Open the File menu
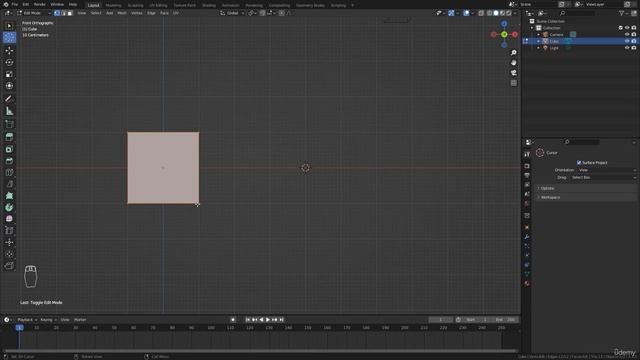The width and height of the screenshot is (640, 360). pos(15,4)
